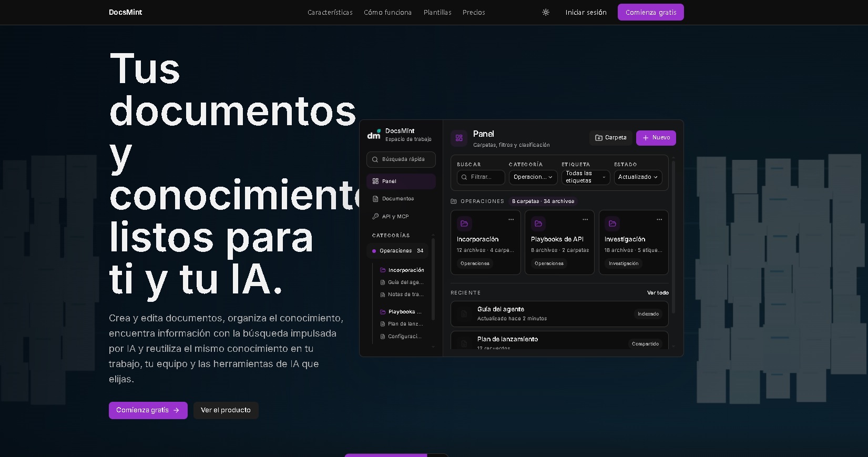The height and width of the screenshot is (457, 868).
Task: Click the Investigación tag on Investigación card
Action: pyautogui.click(x=624, y=263)
